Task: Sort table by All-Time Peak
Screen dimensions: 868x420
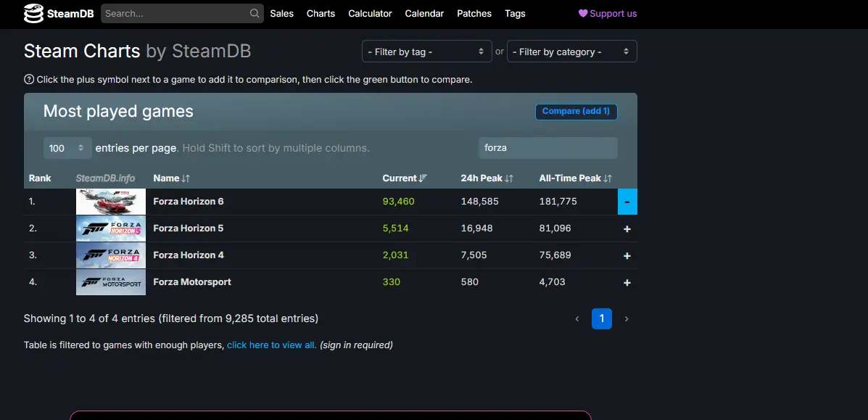Action: coord(575,178)
